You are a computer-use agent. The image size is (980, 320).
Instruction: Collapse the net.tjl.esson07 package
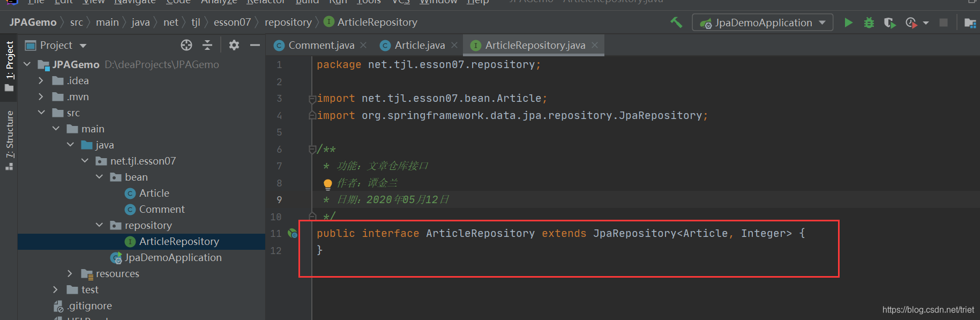(85, 161)
